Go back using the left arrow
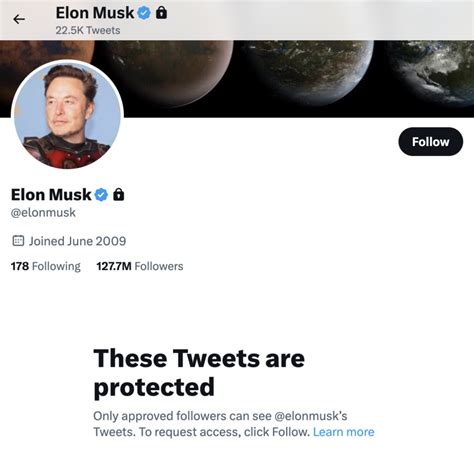The height and width of the screenshot is (460, 474). pos(19,19)
